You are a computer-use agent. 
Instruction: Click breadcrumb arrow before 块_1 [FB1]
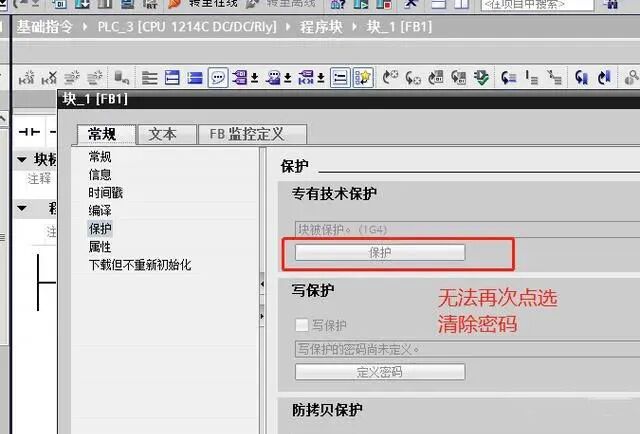tap(354, 27)
